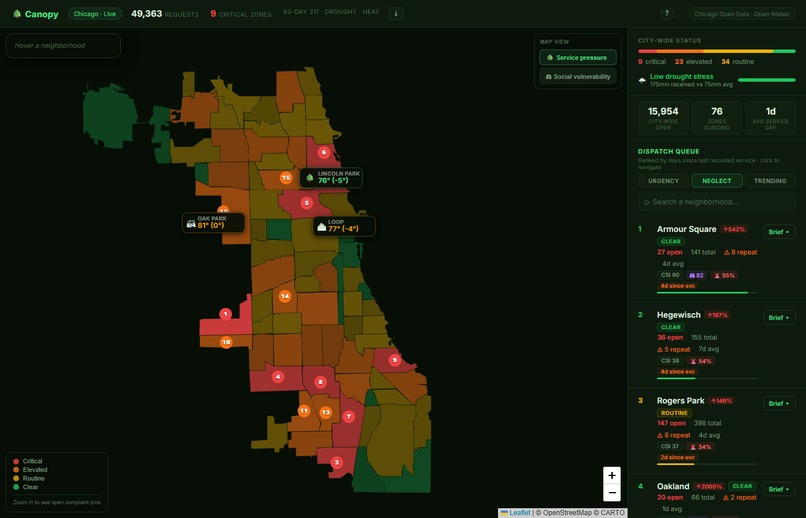Click the Routine legend yellow swatch

tap(16, 478)
